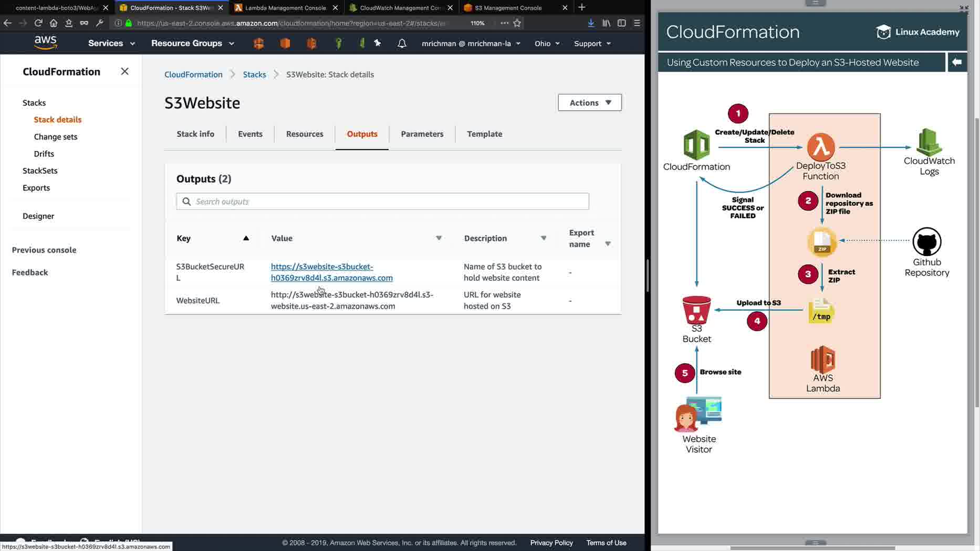980x551 pixels.
Task: Click the Search outputs field
Action: pos(382,202)
